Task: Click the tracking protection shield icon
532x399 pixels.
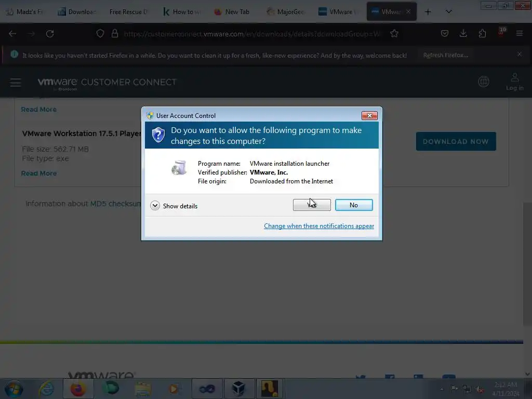Action: coord(100,34)
